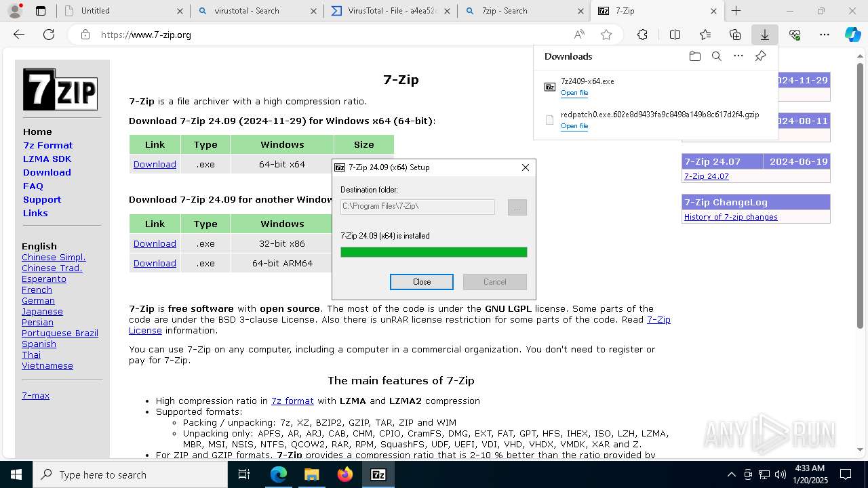Switch to VirusTotal - File tab
The width and height of the screenshot is (868, 488).
[389, 11]
